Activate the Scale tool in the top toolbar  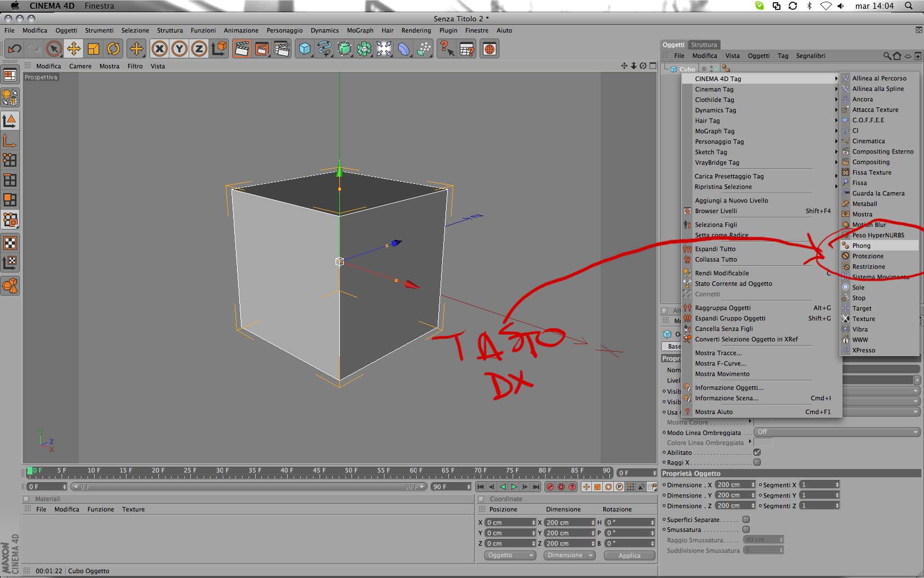tap(93, 49)
